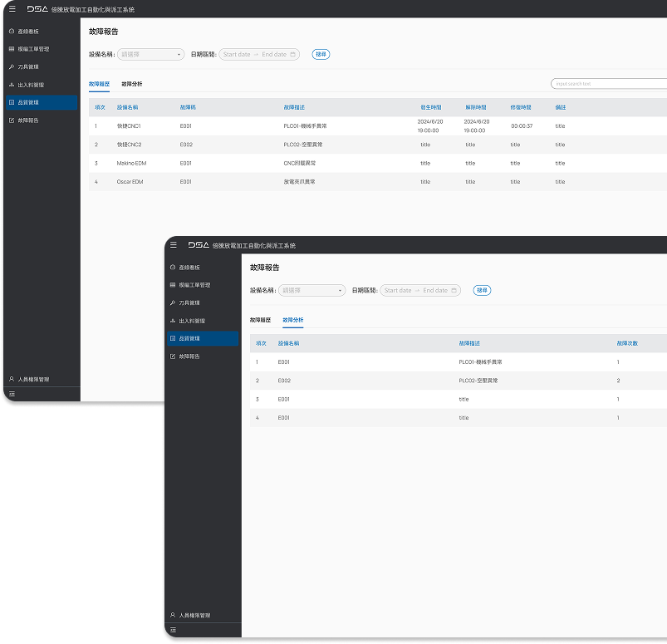Viewport: 667px width, 644px height.
Task: Click hamburger menu icon in back window header
Action: 12,9
